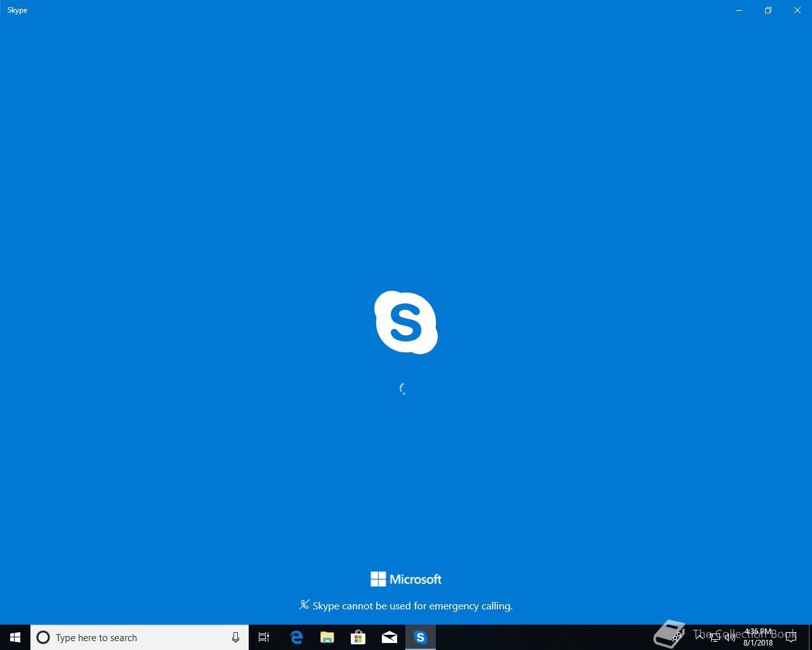Viewport: 812px width, 650px height.
Task: Restore down the Skype window
Action: 768,10
